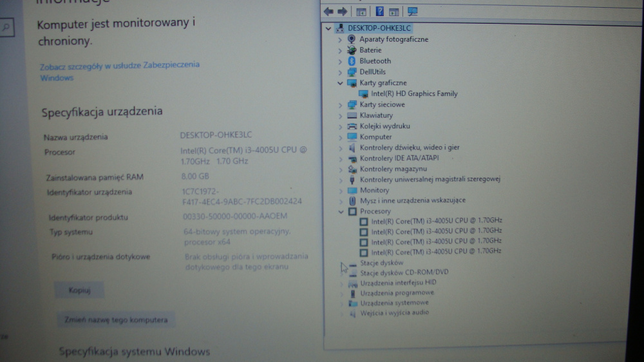Image resolution: width=644 pixels, height=362 pixels.
Task: Click the Forward arrow in Device Manager toolbar
Action: [x=342, y=12]
